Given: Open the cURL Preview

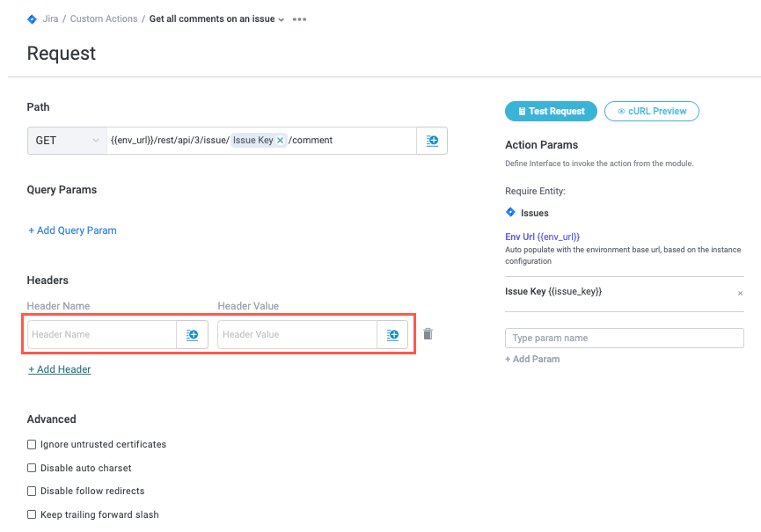Looking at the screenshot, I should 652,112.
